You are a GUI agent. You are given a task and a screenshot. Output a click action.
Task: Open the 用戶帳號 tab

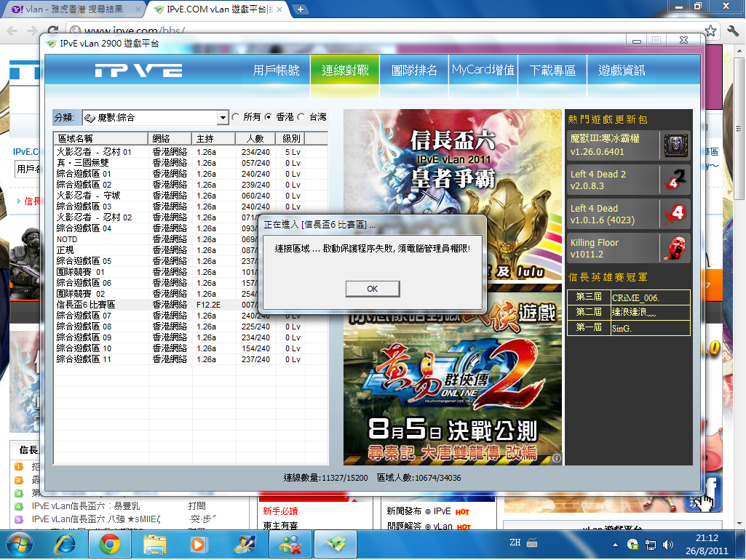click(276, 71)
